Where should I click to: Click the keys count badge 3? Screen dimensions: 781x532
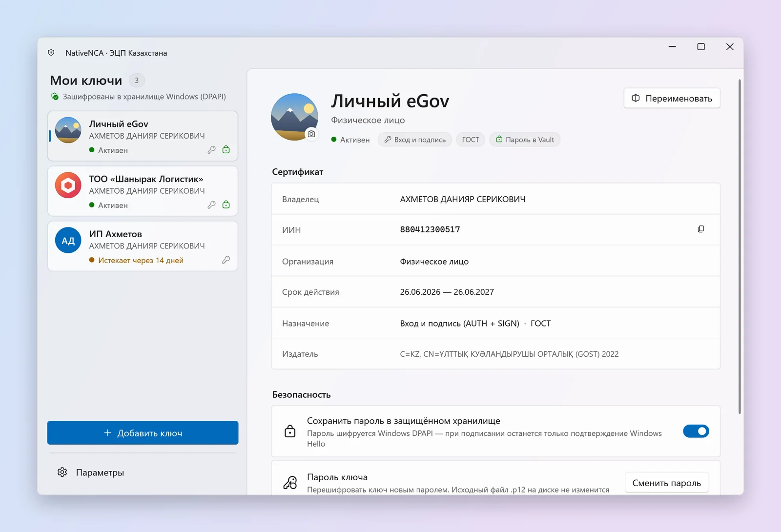pos(137,81)
